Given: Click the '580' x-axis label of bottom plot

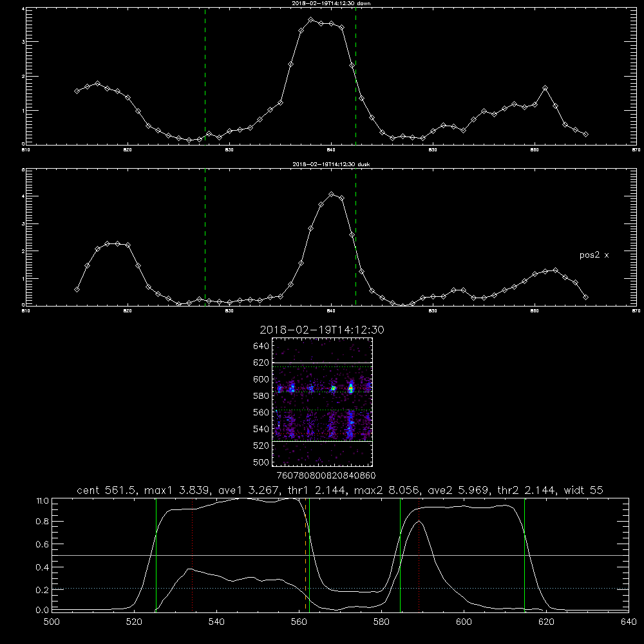Looking at the screenshot, I should coord(381,622).
